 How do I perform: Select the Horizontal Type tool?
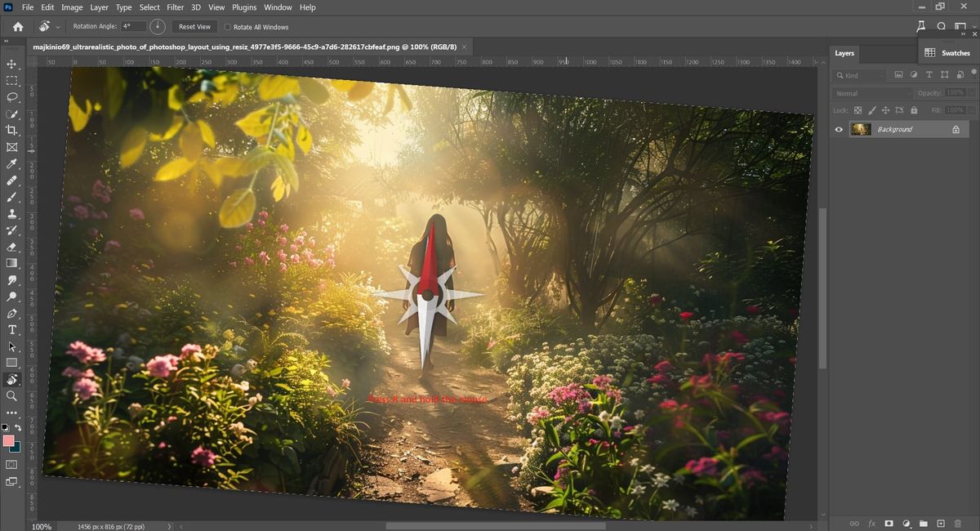pos(11,330)
